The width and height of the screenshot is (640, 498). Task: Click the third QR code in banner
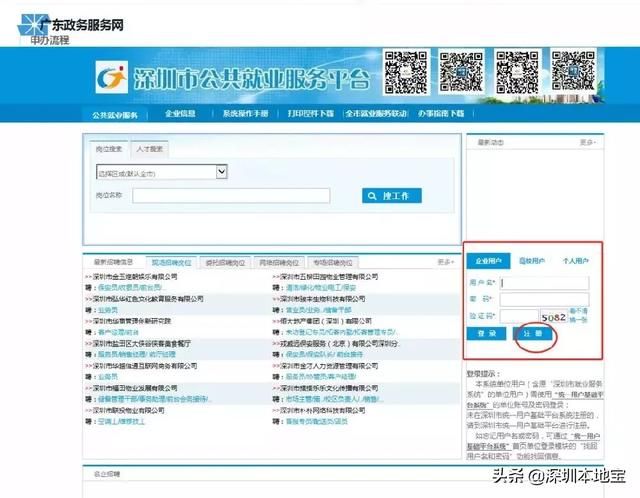517,72
